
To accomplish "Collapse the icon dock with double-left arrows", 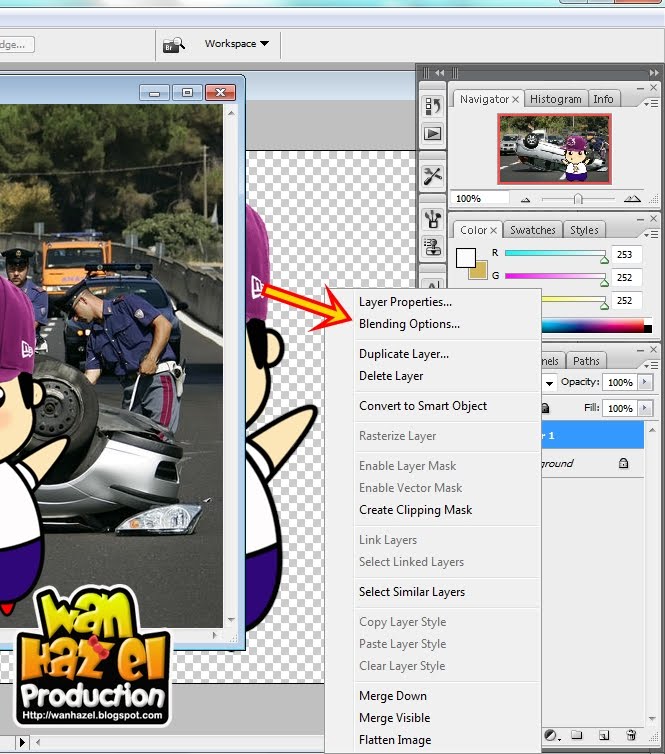I will (x=439, y=73).
